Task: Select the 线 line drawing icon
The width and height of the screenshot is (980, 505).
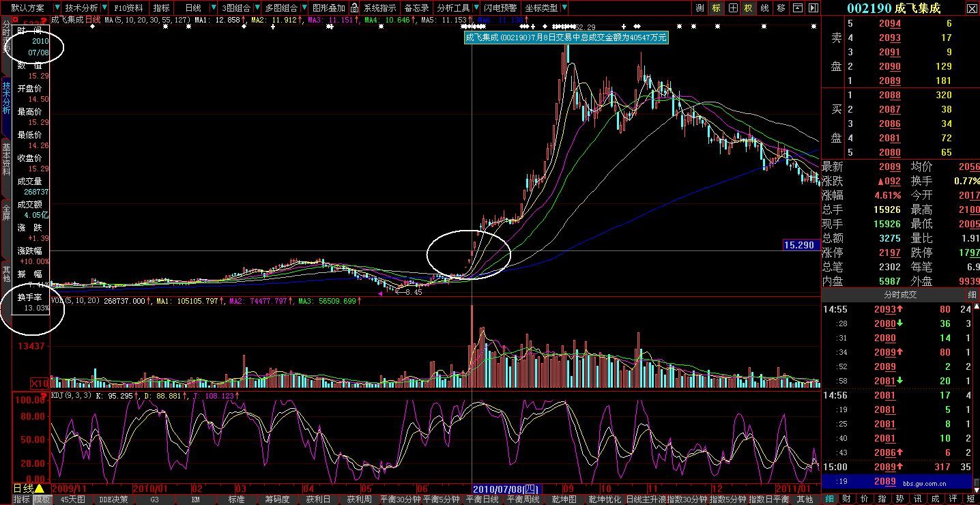Action: 764,8
